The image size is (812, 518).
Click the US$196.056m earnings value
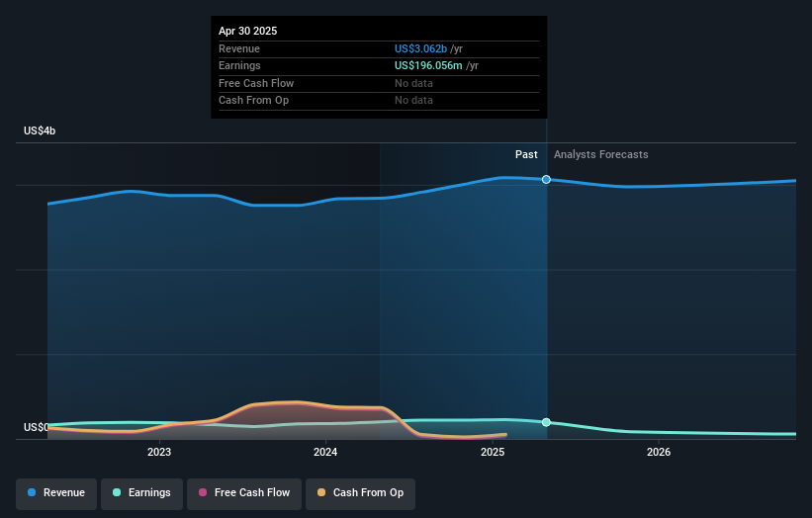pyautogui.click(x=428, y=65)
